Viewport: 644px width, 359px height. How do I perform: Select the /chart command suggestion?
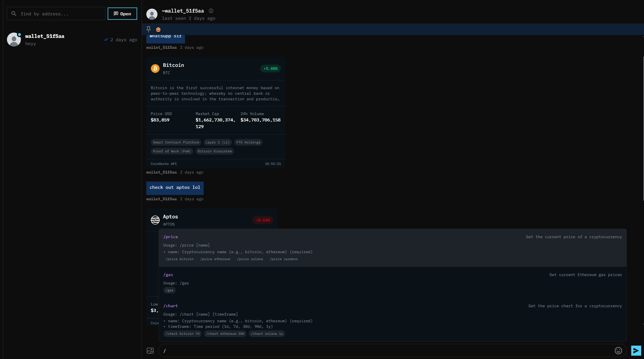coord(171,306)
